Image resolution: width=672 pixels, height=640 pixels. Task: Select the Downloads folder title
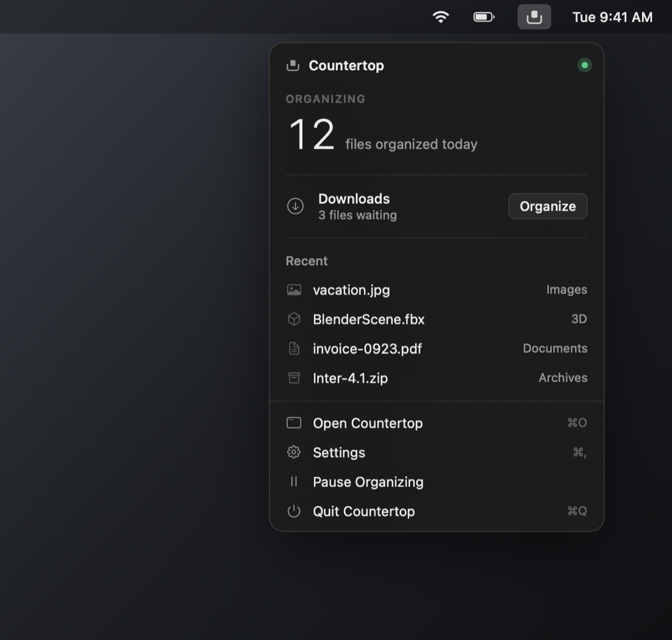(354, 198)
